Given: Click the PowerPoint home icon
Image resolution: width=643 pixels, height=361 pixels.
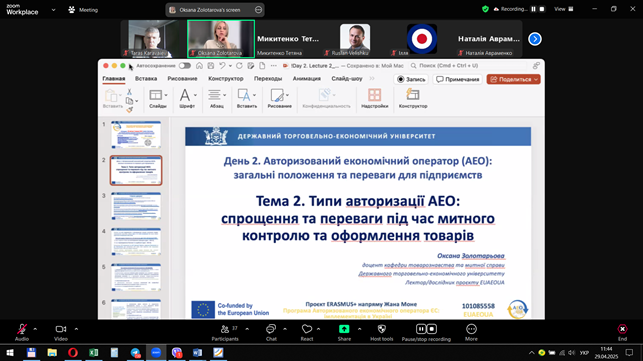Looking at the screenshot, I should pyautogui.click(x=199, y=66).
